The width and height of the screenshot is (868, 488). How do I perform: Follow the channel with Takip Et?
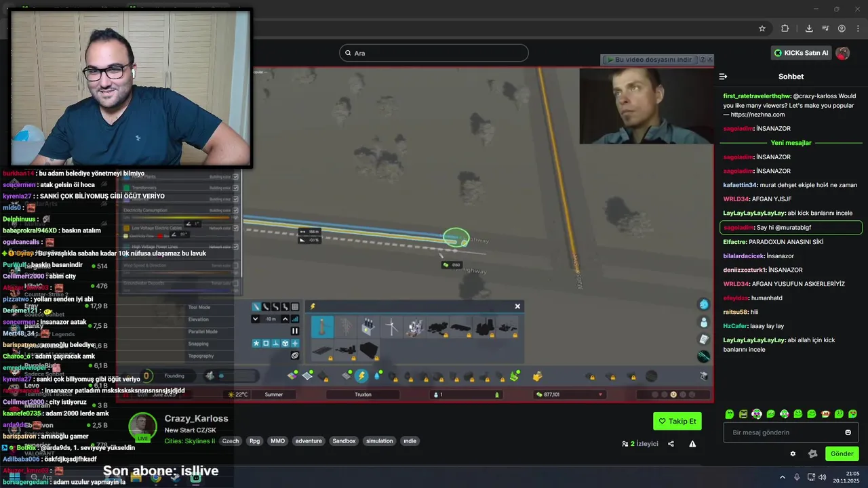[x=677, y=421]
